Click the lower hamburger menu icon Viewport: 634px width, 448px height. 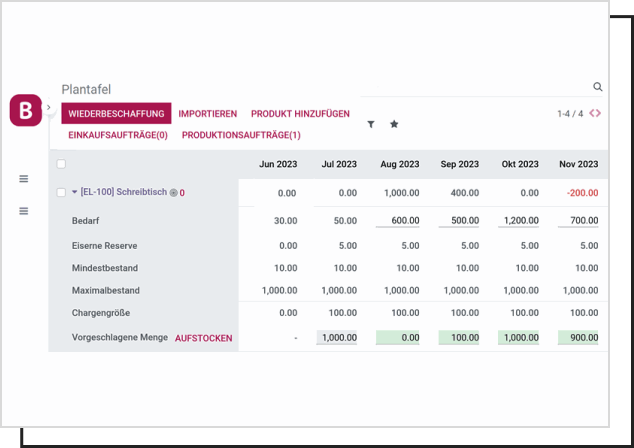(24, 211)
